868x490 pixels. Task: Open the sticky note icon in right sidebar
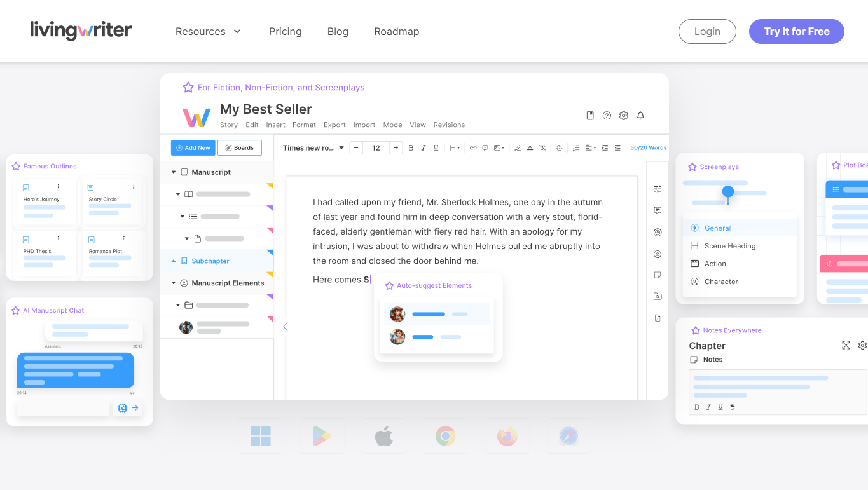(x=658, y=275)
